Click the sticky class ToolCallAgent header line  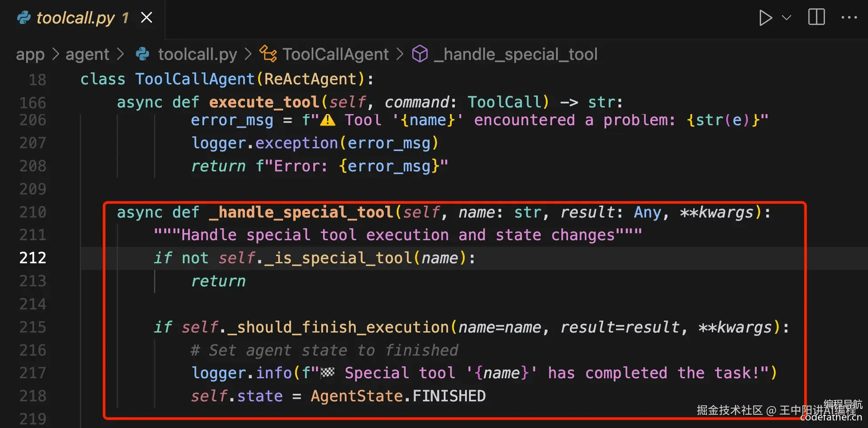click(226, 79)
